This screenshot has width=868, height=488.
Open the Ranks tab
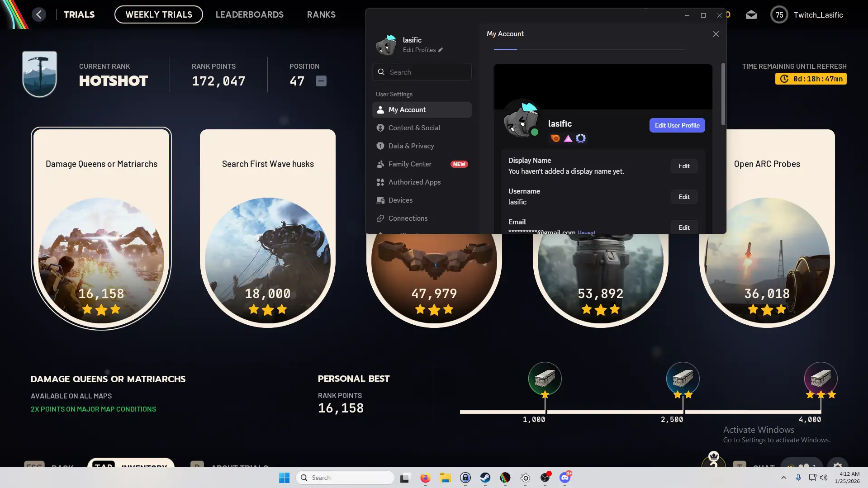click(321, 14)
